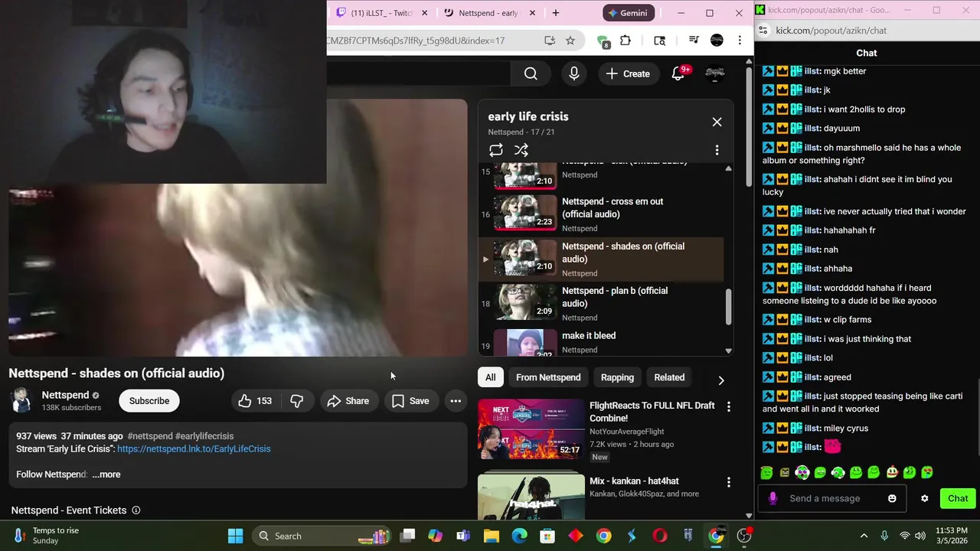Open Chrome media control icon
980x551 pixels.
(x=693, y=41)
